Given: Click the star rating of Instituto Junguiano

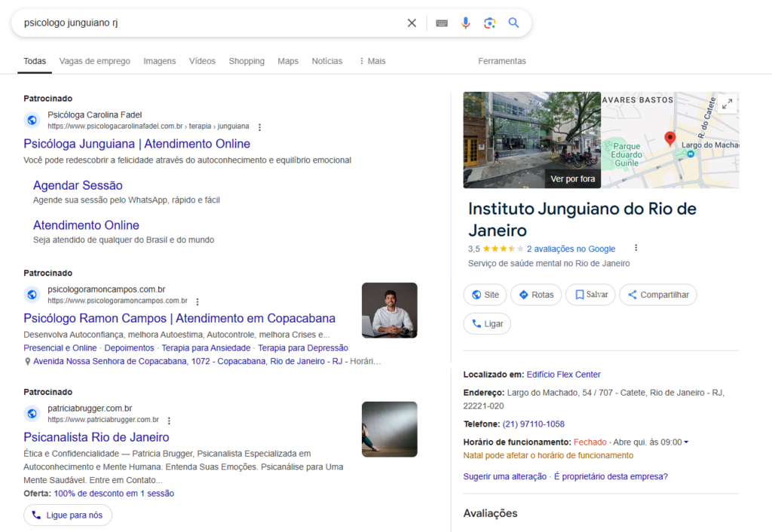Looking at the screenshot, I should [503, 249].
